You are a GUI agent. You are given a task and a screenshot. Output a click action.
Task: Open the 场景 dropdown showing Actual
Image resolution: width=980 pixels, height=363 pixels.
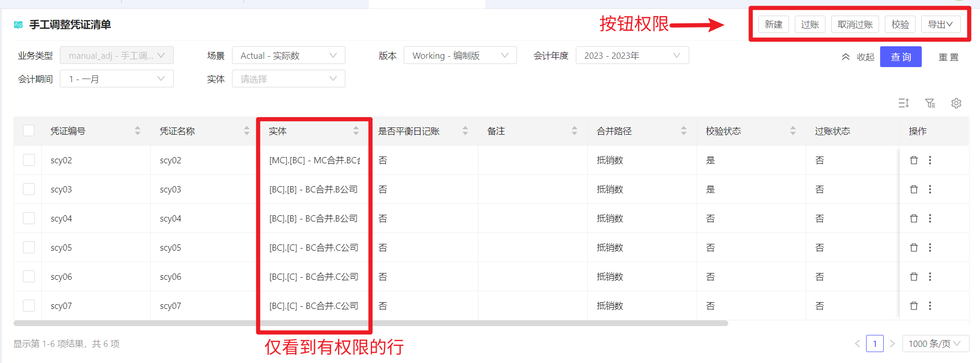coord(288,56)
